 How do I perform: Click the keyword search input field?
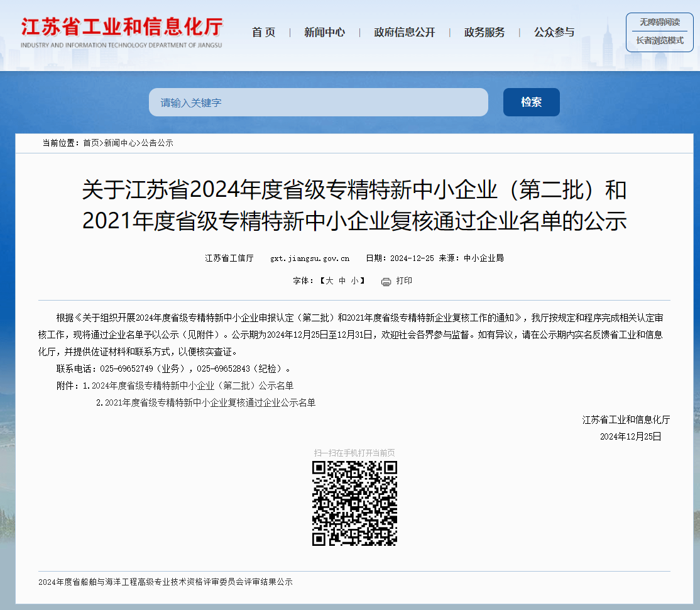[x=319, y=101]
